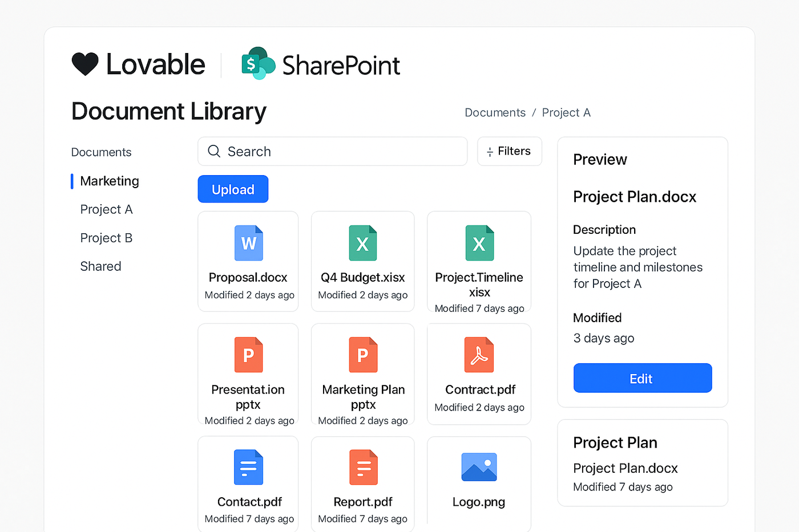
Task: Click the SharePoint logo icon
Action: (x=258, y=63)
